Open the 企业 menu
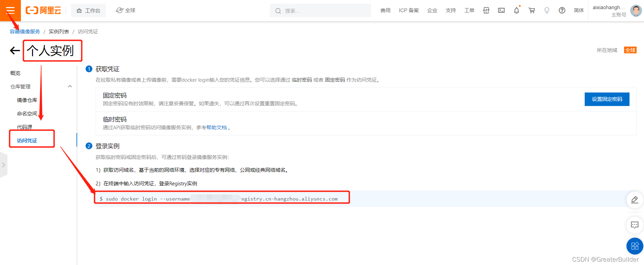Viewport: 644px width, 265px height. tap(432, 10)
